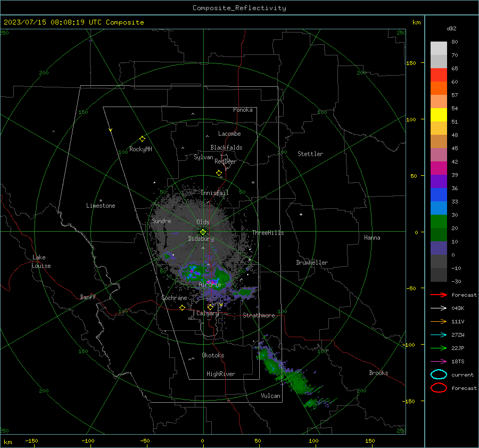This screenshot has height=448, width=479.
Task: Click the RockyMH label
Action: pyautogui.click(x=141, y=149)
